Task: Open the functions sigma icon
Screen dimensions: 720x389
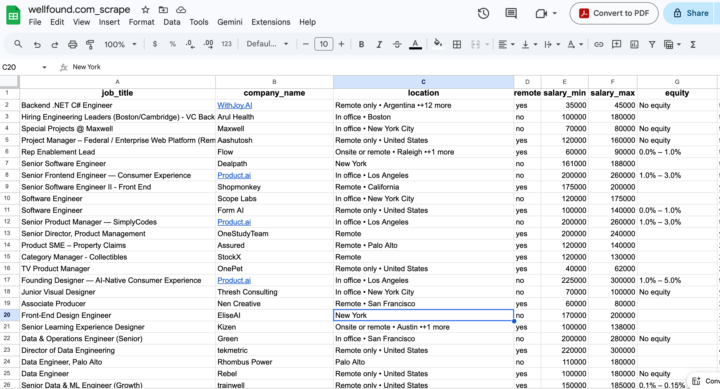Action: tap(693, 45)
